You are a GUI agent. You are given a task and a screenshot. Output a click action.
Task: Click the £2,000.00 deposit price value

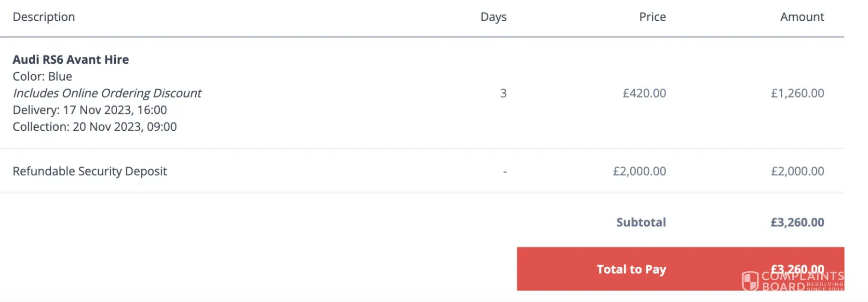point(639,171)
